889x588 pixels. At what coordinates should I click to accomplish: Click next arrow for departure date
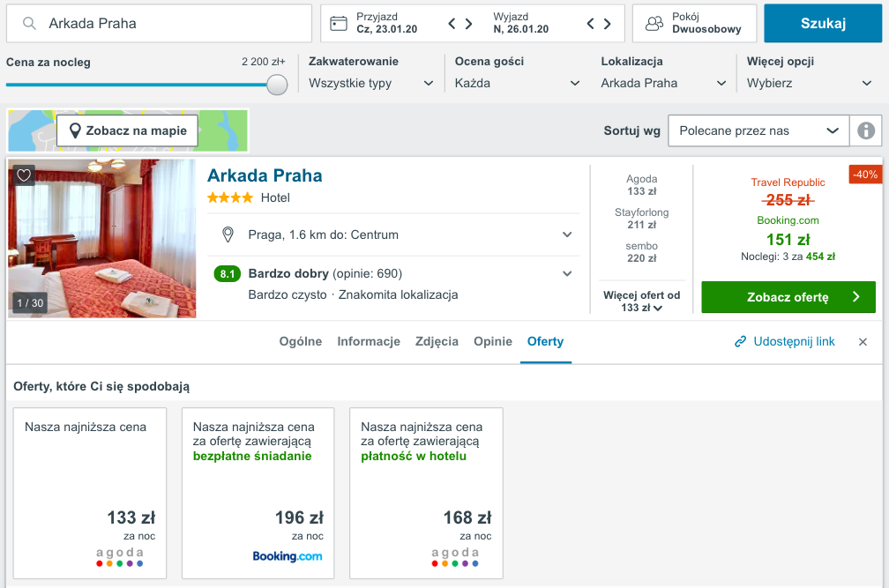click(x=608, y=24)
